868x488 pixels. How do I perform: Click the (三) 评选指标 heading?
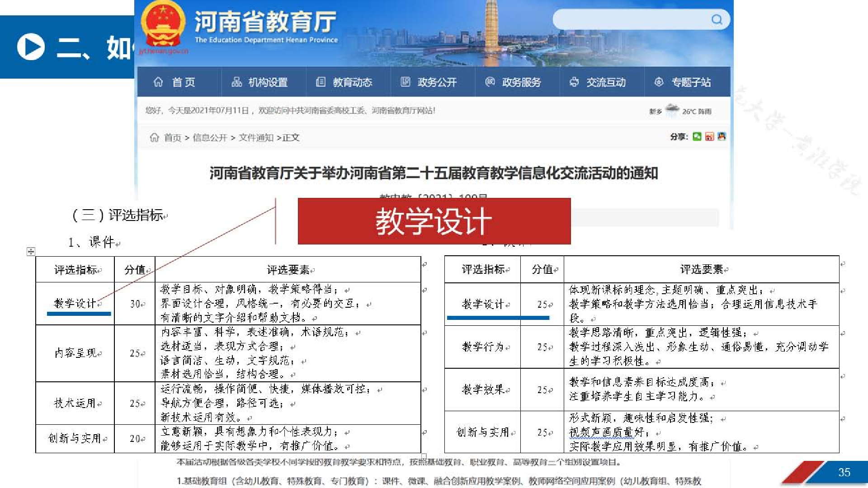[118, 215]
